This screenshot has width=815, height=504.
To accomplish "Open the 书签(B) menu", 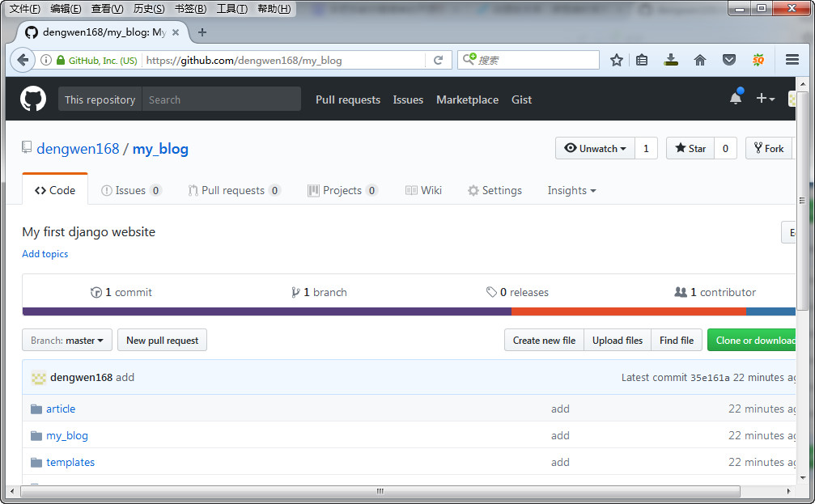I will (190, 9).
